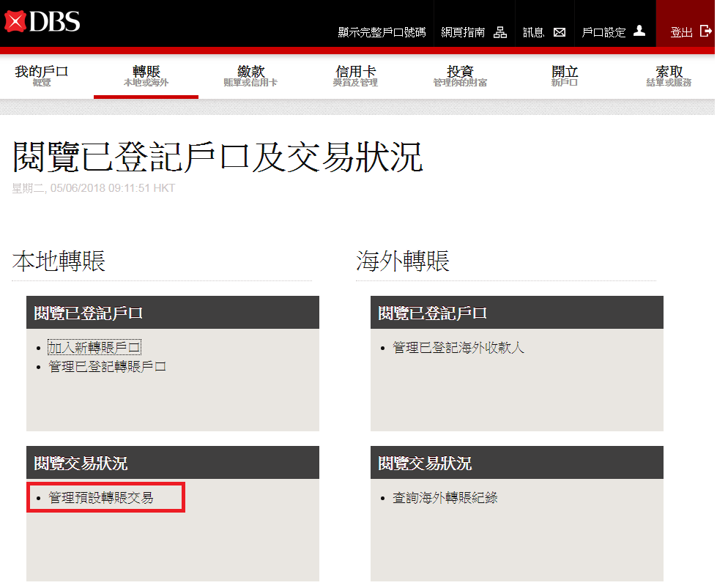Image resolution: width=717 pixels, height=588 pixels.
Task: Click 查詢海外轉賬紀錄 link
Action: click(445, 498)
